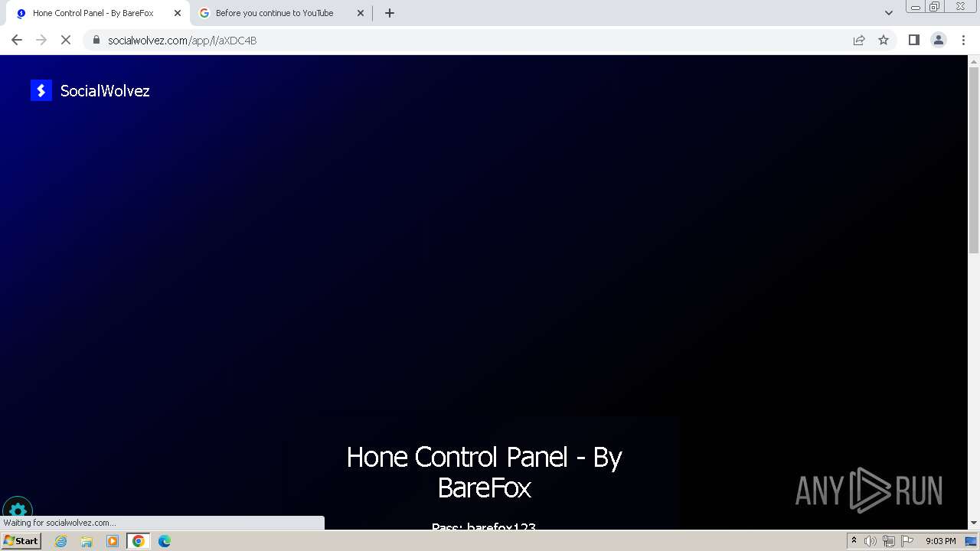The image size is (980, 551).
Task: Click Show desktop button
Action: (971, 541)
